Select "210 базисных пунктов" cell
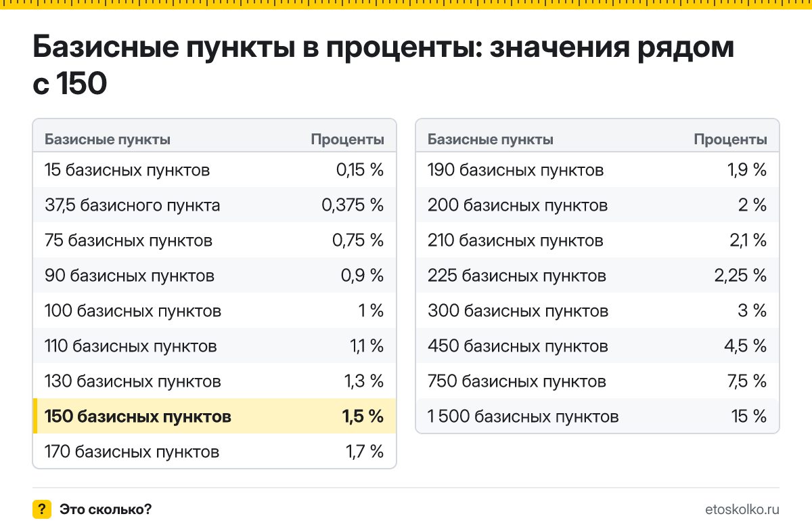Image resolution: width=812 pixels, height=531 pixels. [516, 240]
